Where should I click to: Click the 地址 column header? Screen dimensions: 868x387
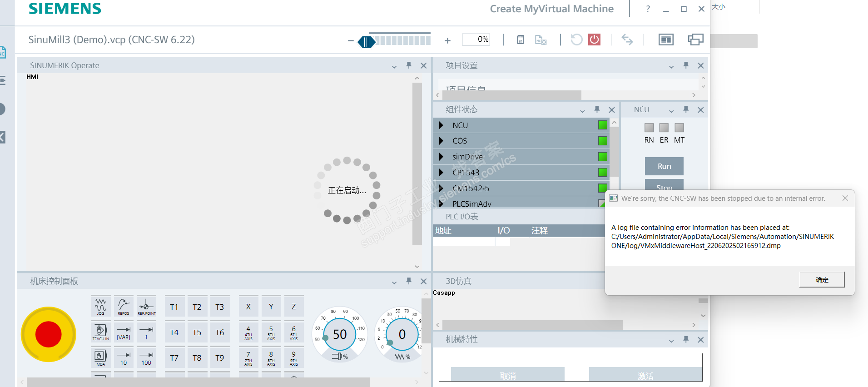point(443,231)
